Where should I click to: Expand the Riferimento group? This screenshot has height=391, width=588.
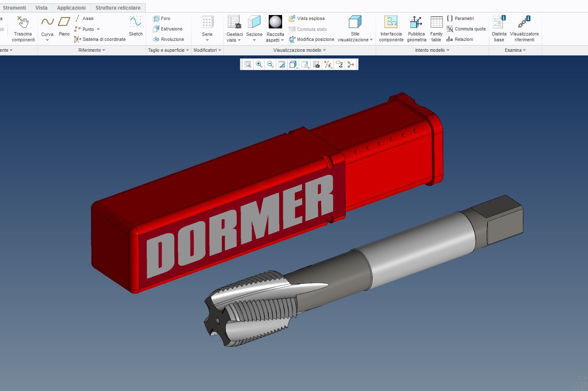click(x=92, y=50)
